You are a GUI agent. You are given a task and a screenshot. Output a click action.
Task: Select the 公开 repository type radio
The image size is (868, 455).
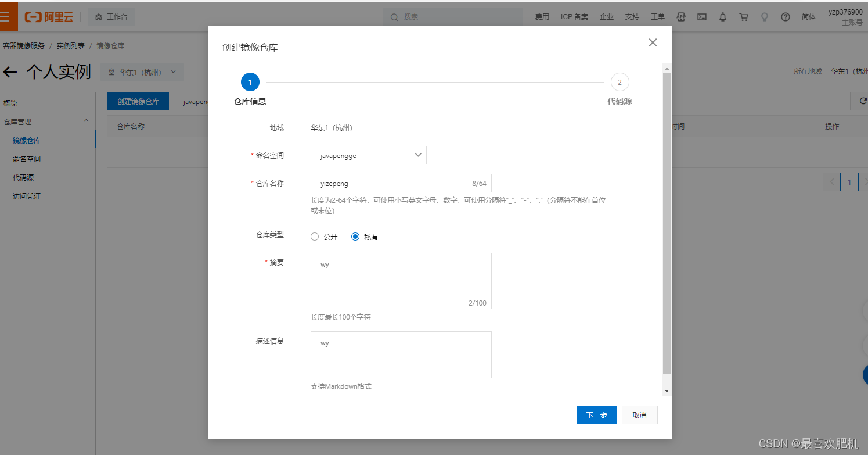(315, 237)
